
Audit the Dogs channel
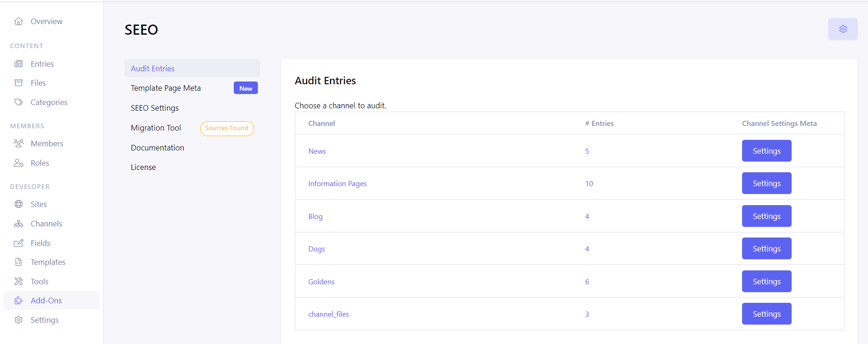pyautogui.click(x=317, y=249)
